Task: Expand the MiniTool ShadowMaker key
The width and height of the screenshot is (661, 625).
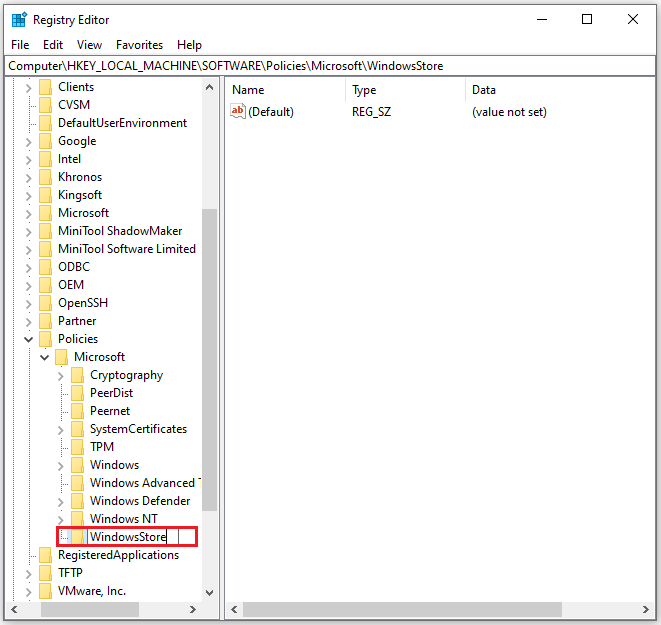Action: (28, 232)
